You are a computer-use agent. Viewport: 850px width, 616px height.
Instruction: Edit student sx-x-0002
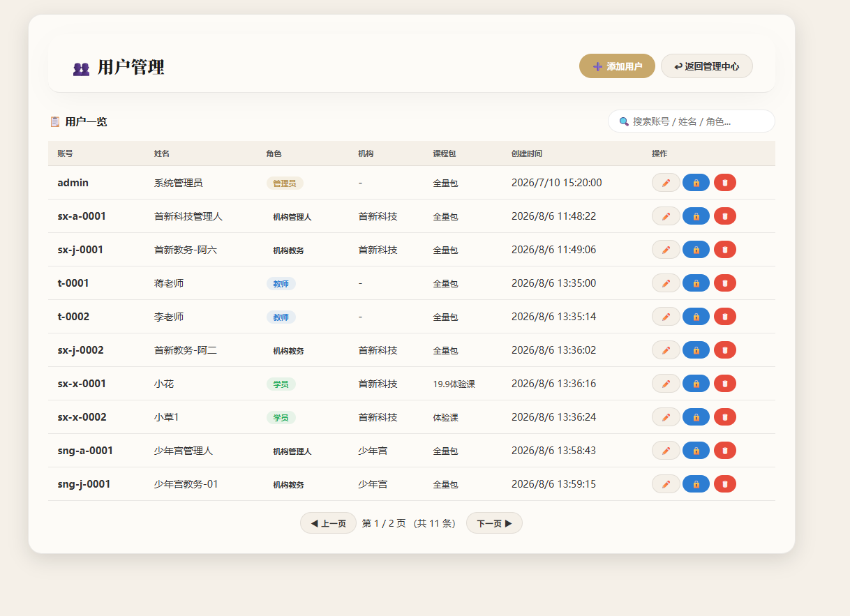click(666, 417)
